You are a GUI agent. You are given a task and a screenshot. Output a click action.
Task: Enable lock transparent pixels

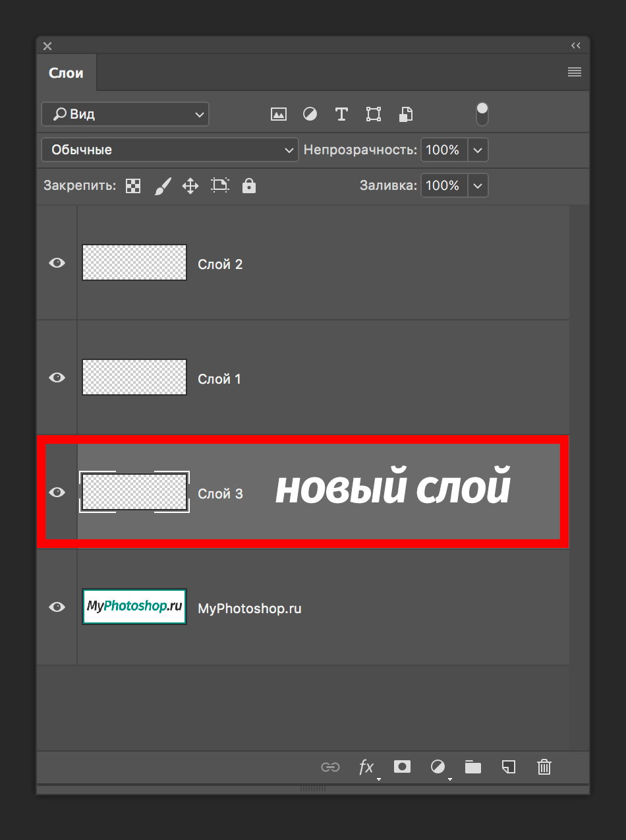[x=132, y=185]
